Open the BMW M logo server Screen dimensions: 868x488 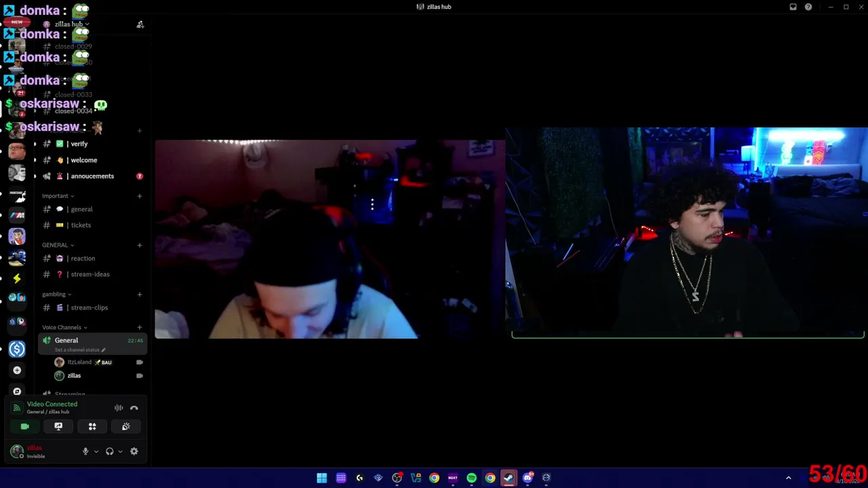pyautogui.click(x=17, y=215)
